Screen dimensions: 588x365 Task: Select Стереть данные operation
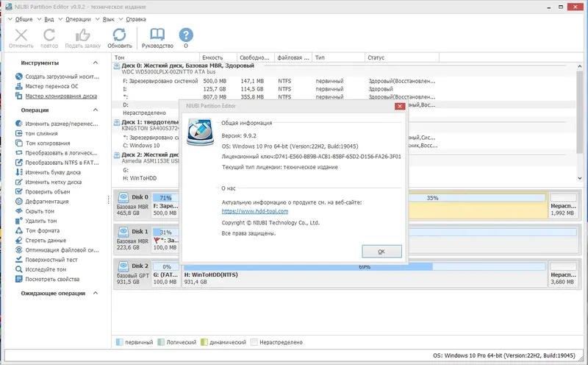click(x=40, y=241)
